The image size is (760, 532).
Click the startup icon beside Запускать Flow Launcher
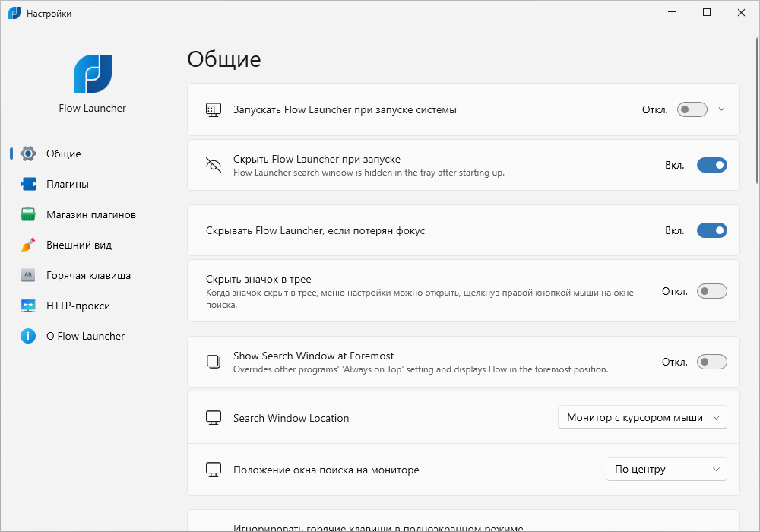pos(214,109)
